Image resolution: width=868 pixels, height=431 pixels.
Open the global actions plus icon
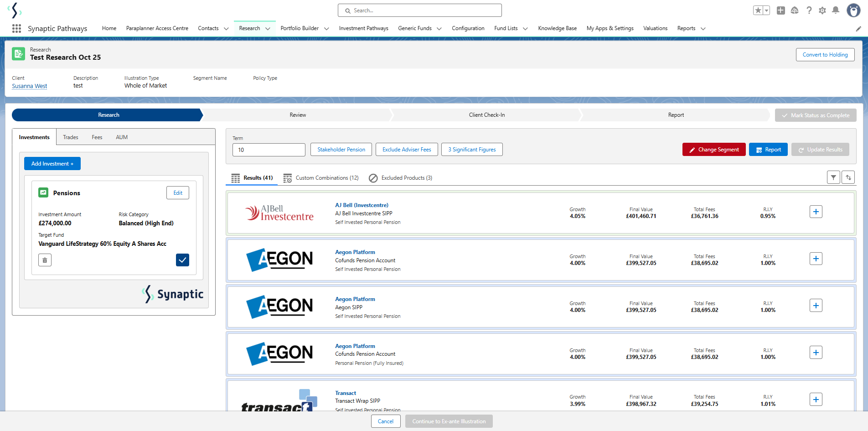pos(781,10)
